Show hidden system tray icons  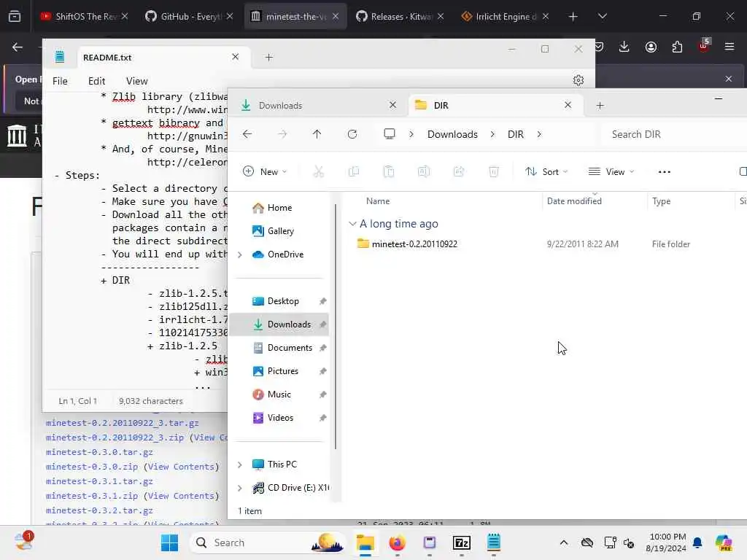pyautogui.click(x=564, y=542)
